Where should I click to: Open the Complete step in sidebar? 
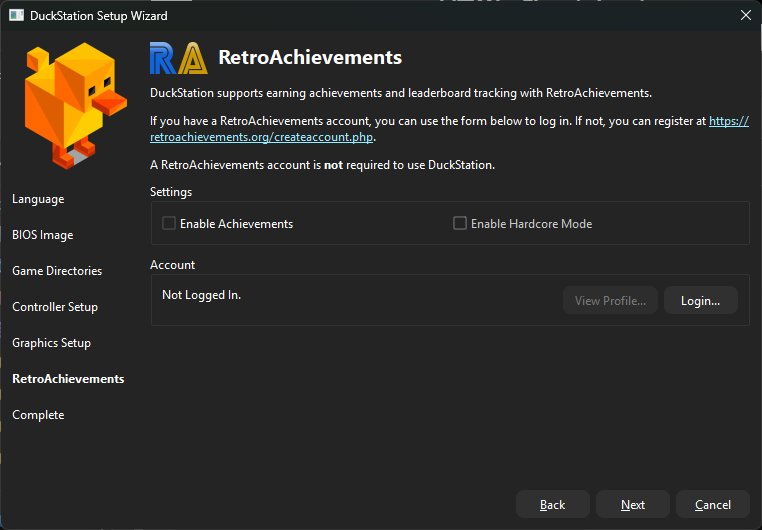[38, 415]
